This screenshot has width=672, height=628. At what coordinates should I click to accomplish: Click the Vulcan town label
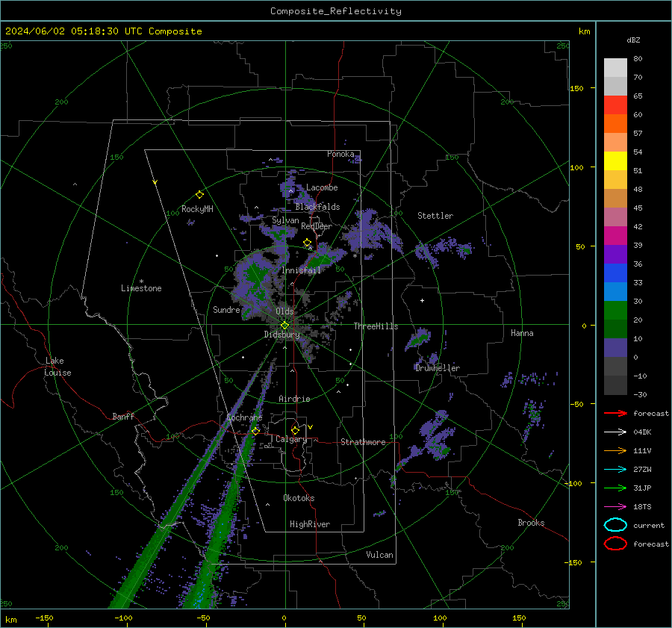379,555
